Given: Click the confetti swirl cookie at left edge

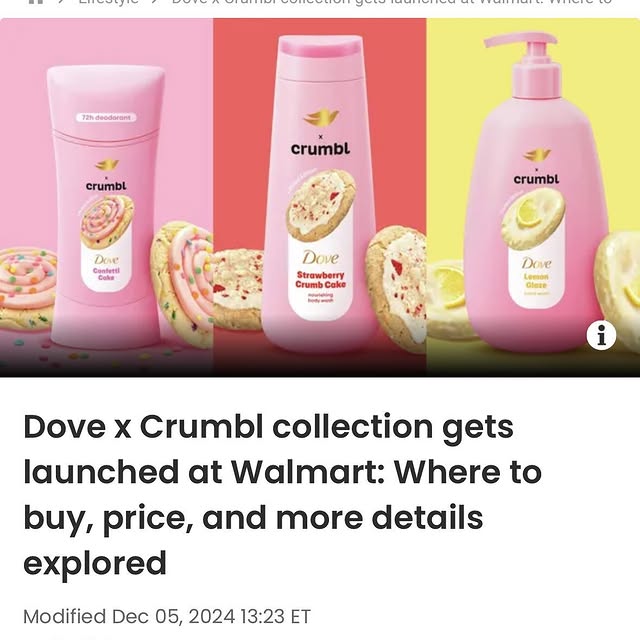Looking at the screenshot, I should click(x=27, y=288).
